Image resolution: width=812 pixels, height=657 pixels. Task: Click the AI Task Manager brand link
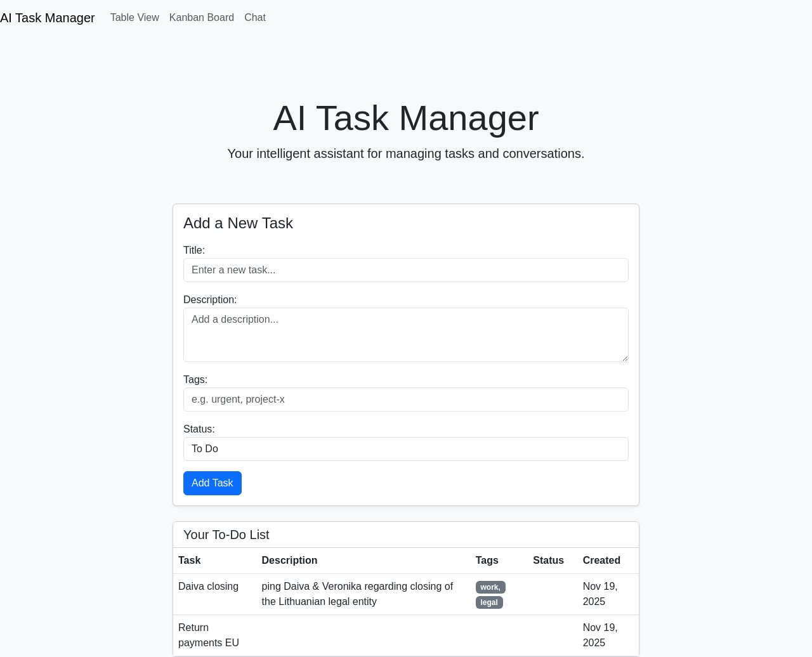pyautogui.click(x=48, y=18)
